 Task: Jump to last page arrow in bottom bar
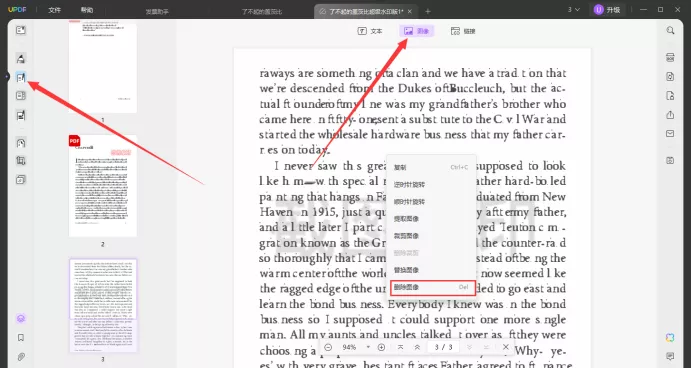pyautogui.click(x=486, y=347)
